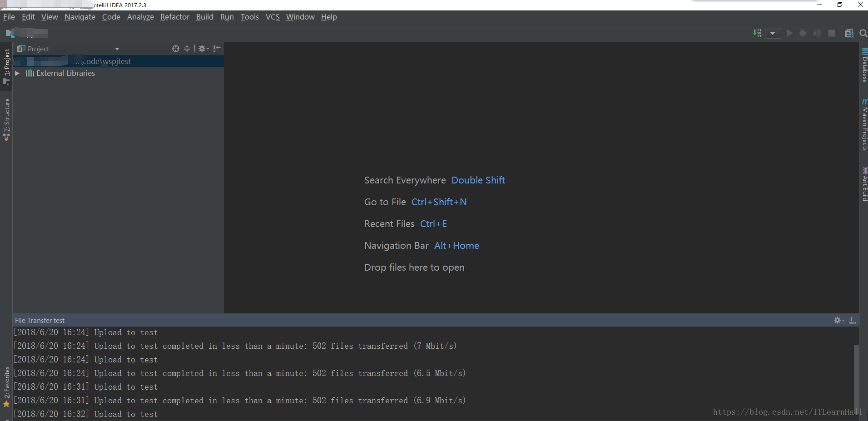Click the Alt+Home shortcut hint
Image resolution: width=868 pixels, height=421 pixels.
pyautogui.click(x=456, y=246)
